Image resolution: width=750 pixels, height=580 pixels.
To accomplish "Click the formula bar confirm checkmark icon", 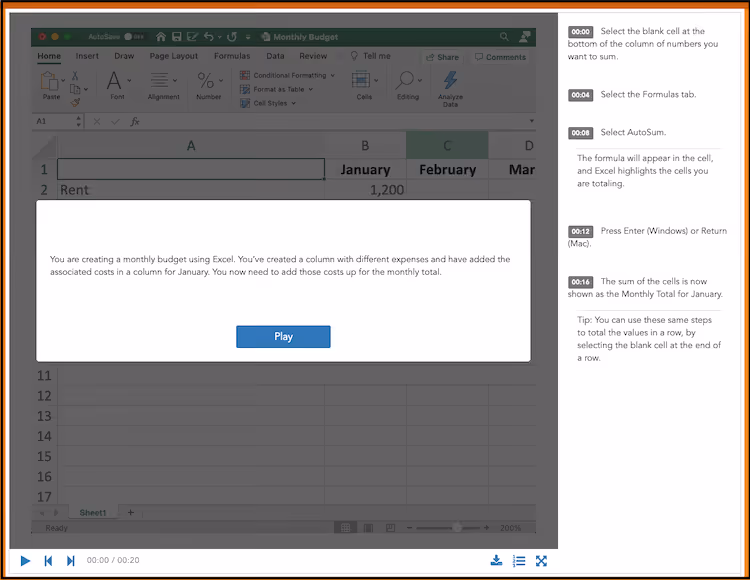I will coord(115,121).
